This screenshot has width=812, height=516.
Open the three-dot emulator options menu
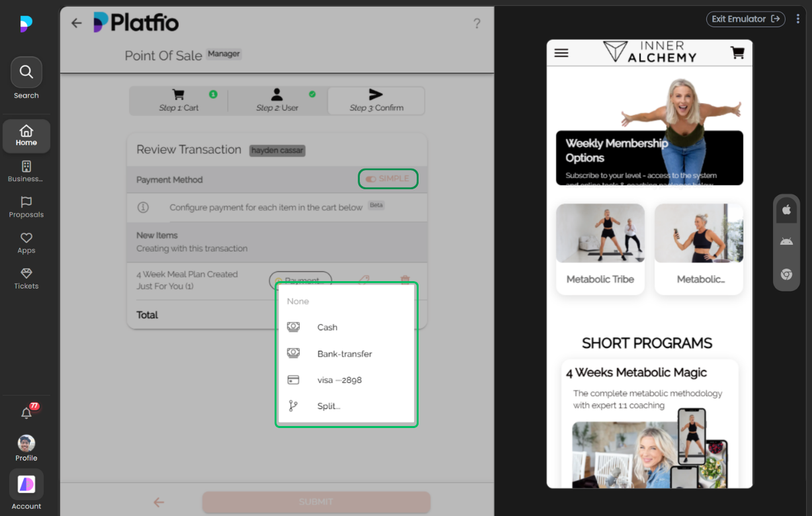coord(799,19)
